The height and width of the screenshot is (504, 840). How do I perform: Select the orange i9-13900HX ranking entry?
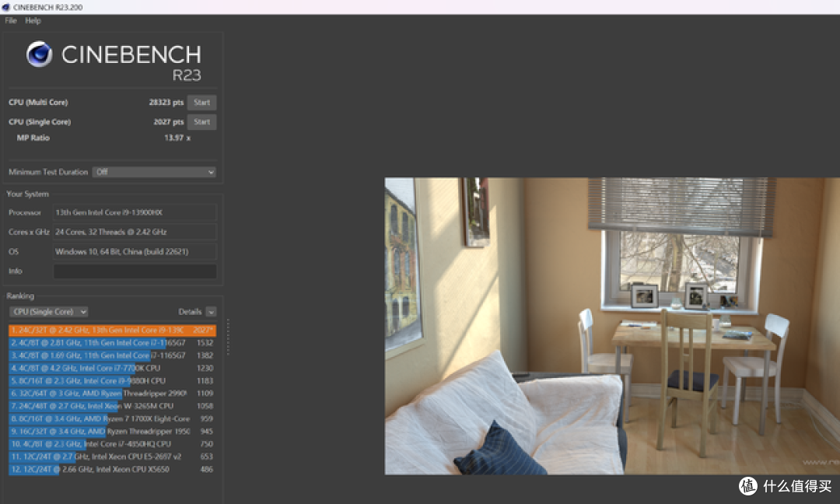coord(112,331)
